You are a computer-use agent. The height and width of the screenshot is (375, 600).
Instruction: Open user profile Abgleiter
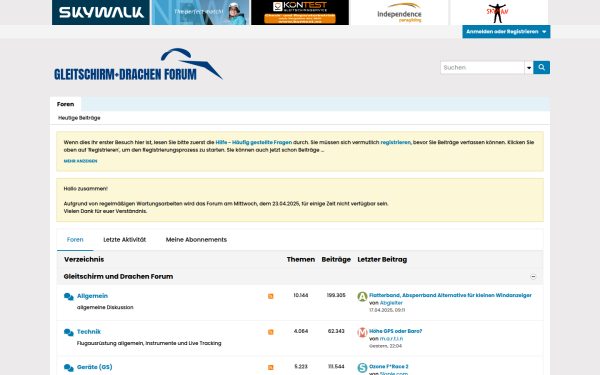click(x=391, y=303)
